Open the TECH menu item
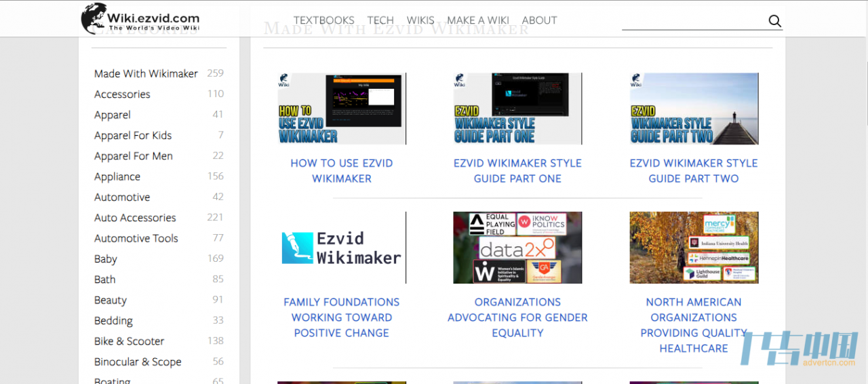 coord(380,20)
